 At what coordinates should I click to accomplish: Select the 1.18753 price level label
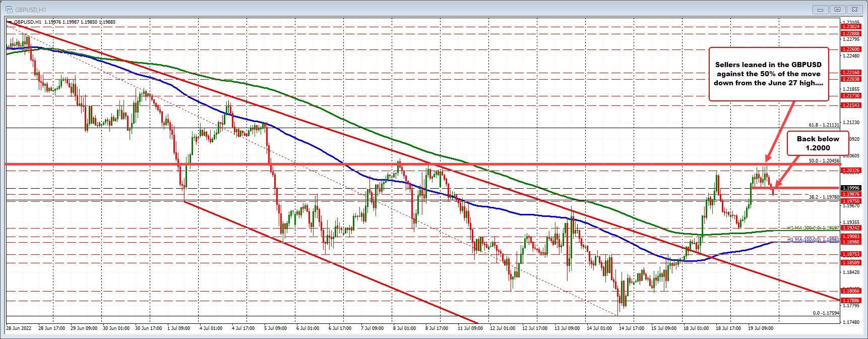click(851, 254)
